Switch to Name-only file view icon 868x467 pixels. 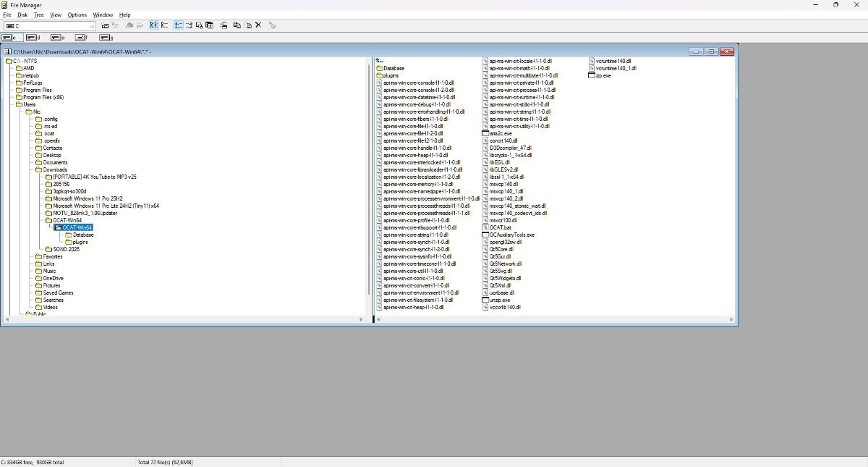tap(153, 25)
